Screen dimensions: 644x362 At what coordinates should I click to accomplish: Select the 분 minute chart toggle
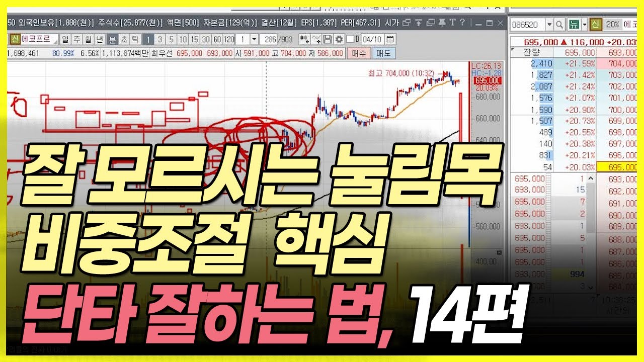pos(112,40)
